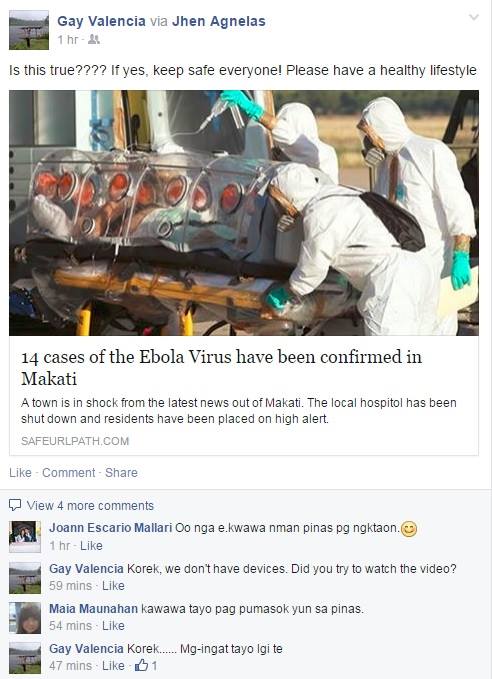Open the SAFEURLPATH.COM source link
492x679 pixels.
click(75, 441)
